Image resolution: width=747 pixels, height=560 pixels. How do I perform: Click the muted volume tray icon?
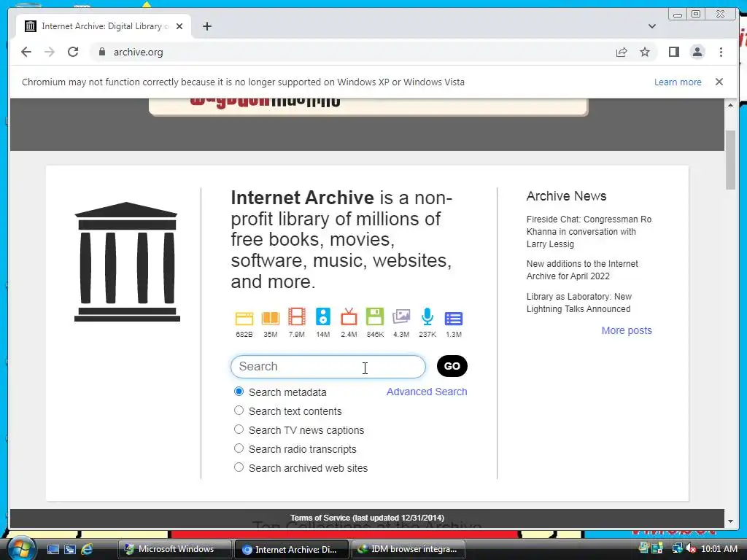pos(690,548)
